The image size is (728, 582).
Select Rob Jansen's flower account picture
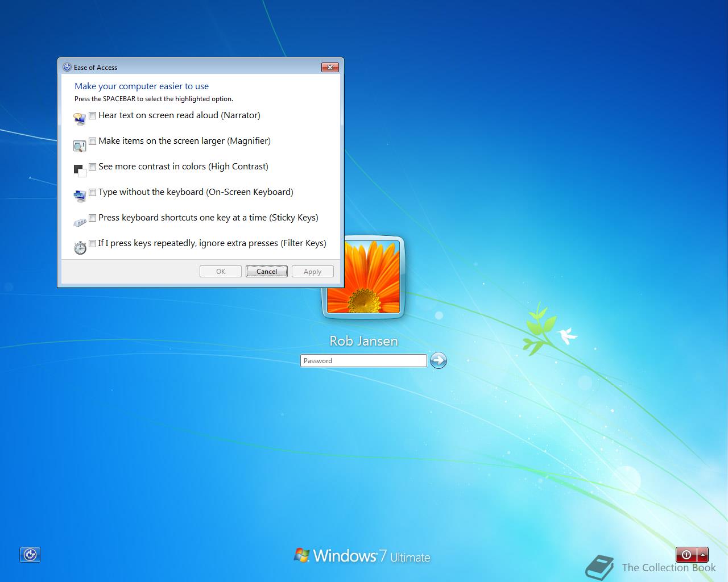tap(364, 278)
